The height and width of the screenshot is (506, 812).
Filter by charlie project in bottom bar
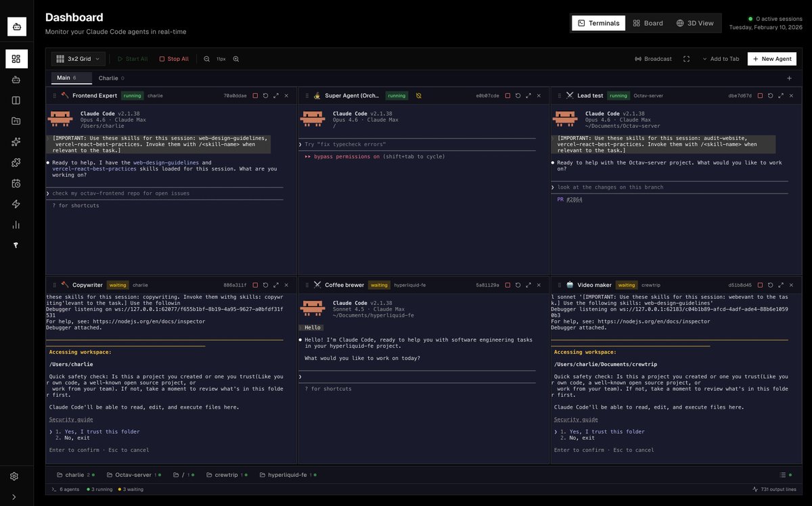[x=76, y=475]
